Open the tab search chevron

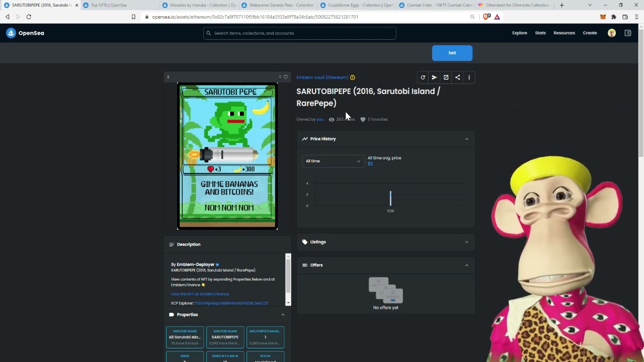coord(590,5)
